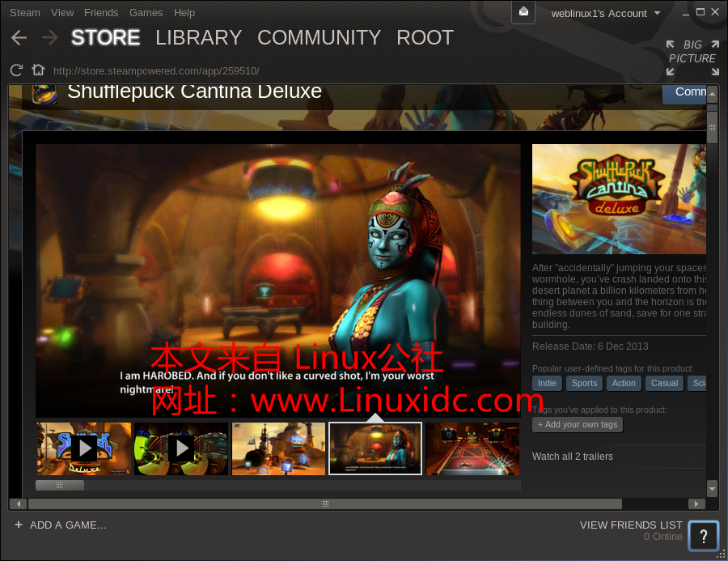Open the Friends menu
Viewport: 728px width, 561px height.
(101, 13)
